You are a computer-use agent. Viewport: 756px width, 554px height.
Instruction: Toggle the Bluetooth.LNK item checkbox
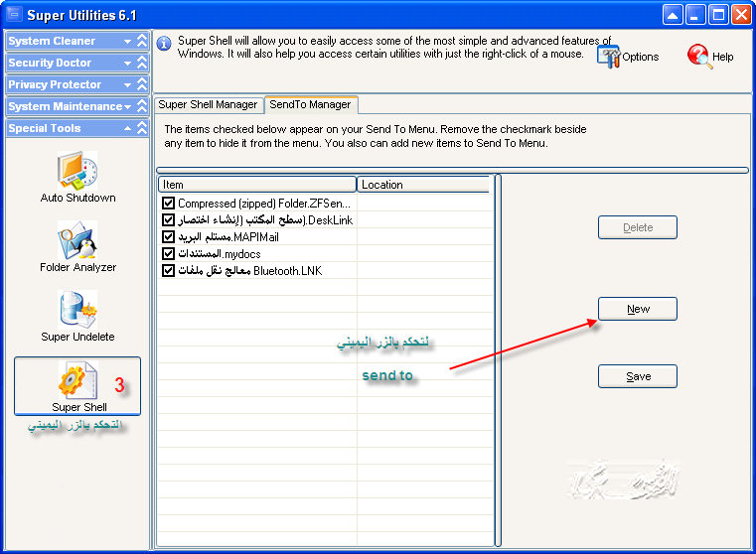pos(168,271)
